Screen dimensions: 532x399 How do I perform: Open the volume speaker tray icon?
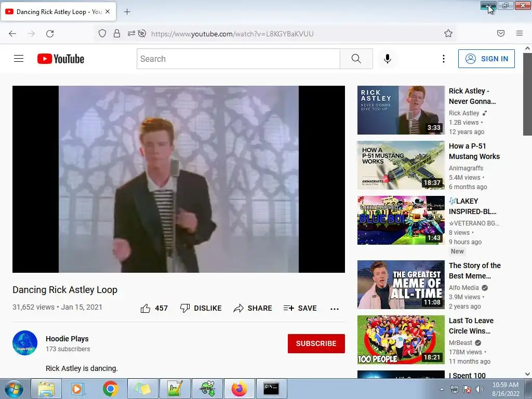point(480,389)
